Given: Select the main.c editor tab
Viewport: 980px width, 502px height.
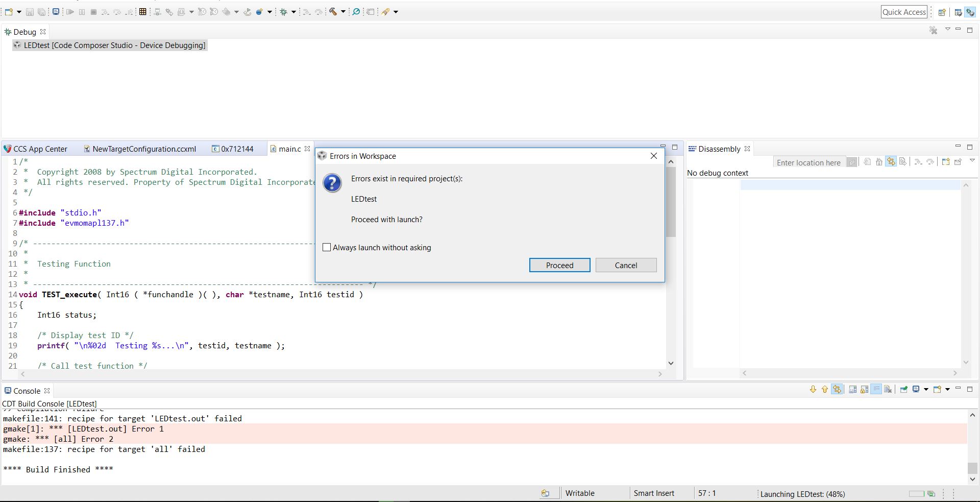Looking at the screenshot, I should [x=289, y=149].
